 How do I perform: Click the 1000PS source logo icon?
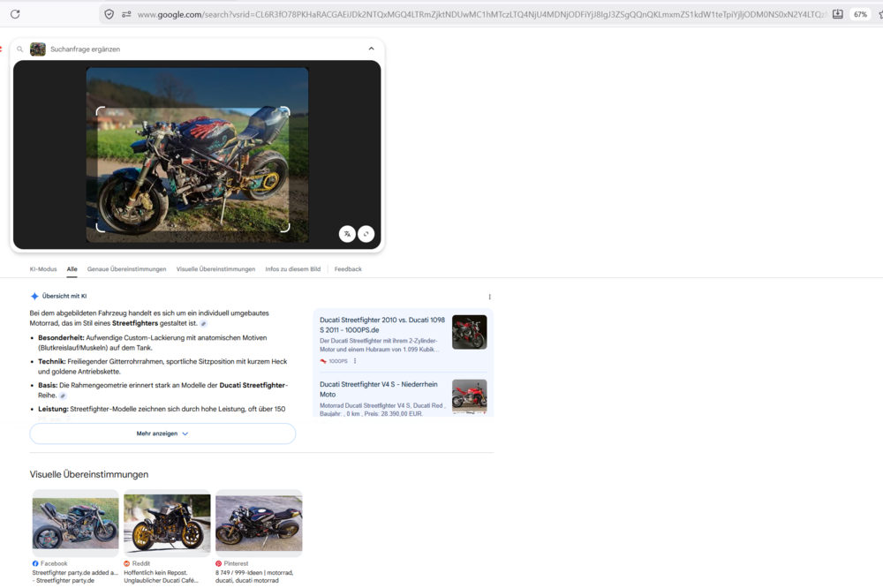pos(323,361)
